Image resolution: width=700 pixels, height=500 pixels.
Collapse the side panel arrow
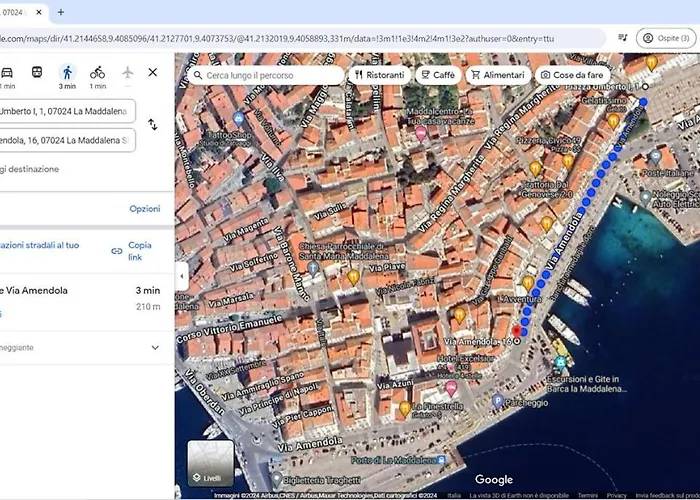[181, 277]
